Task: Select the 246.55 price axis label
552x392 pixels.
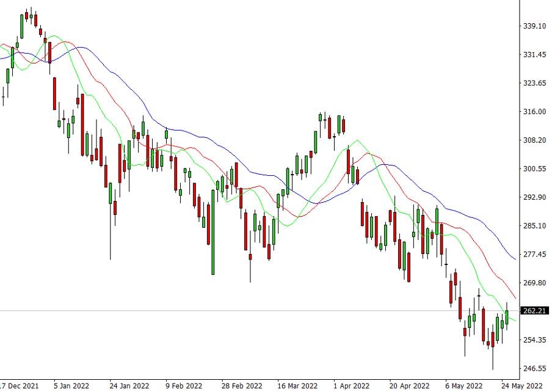Action: pyautogui.click(x=534, y=369)
